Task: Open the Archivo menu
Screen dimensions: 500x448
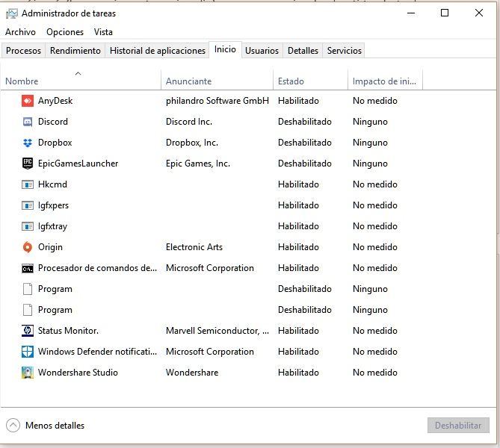Action: pos(20,32)
